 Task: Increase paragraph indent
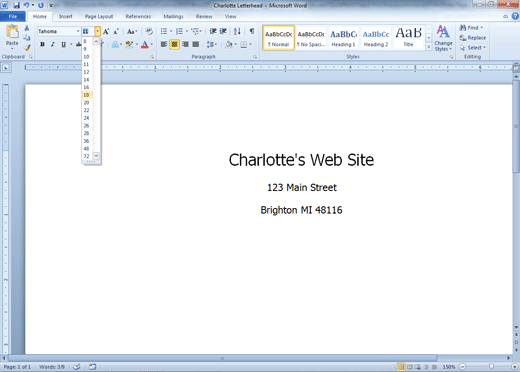pyautogui.click(x=223, y=31)
